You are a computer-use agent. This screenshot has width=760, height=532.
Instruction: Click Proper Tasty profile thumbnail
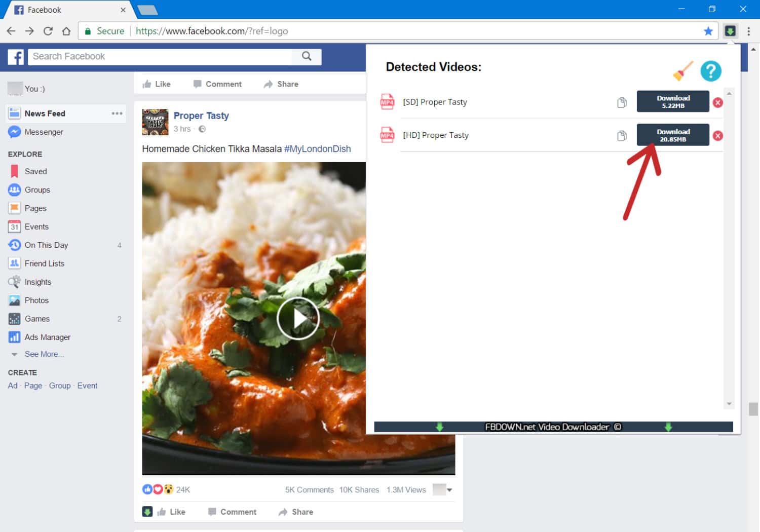coord(155,122)
